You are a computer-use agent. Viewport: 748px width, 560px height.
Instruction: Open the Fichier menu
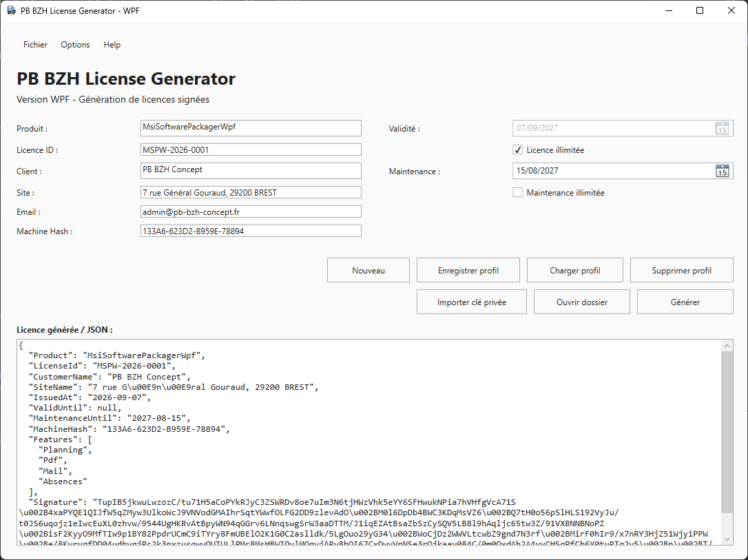(x=35, y=45)
